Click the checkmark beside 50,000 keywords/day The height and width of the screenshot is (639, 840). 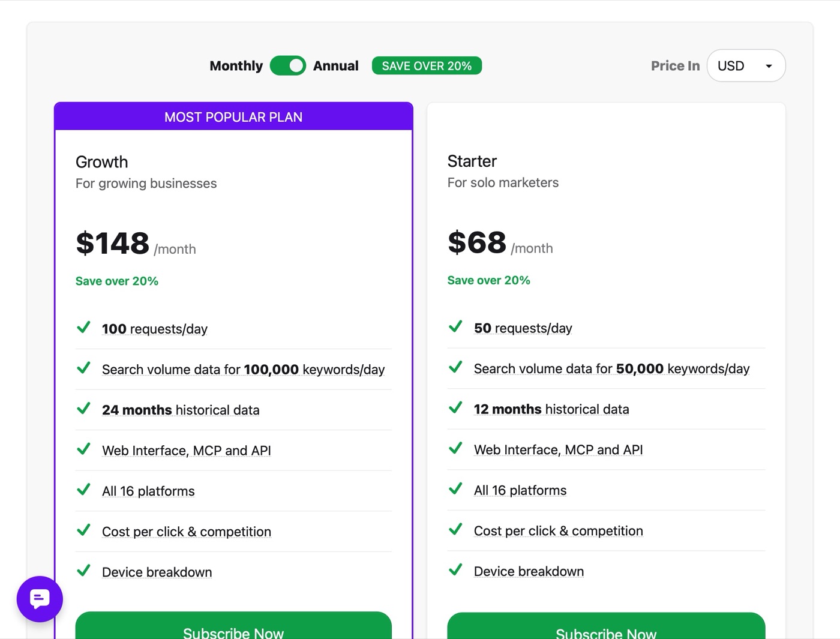(x=455, y=367)
